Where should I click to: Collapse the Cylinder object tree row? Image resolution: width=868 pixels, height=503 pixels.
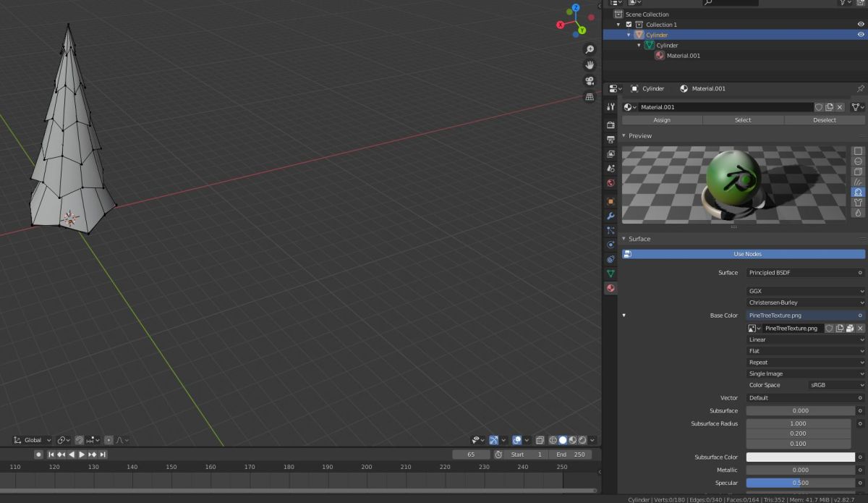[629, 35]
